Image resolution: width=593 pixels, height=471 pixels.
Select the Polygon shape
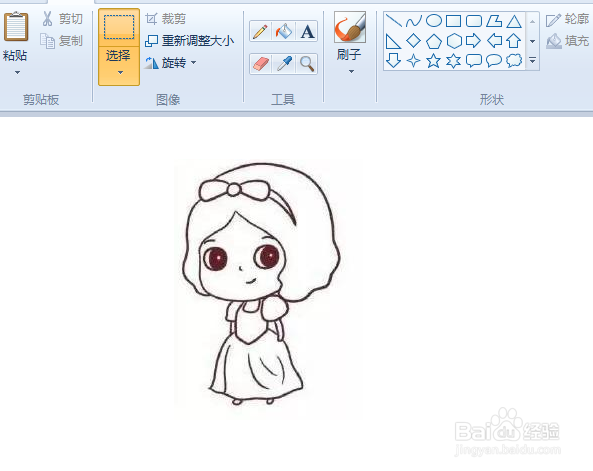click(494, 21)
